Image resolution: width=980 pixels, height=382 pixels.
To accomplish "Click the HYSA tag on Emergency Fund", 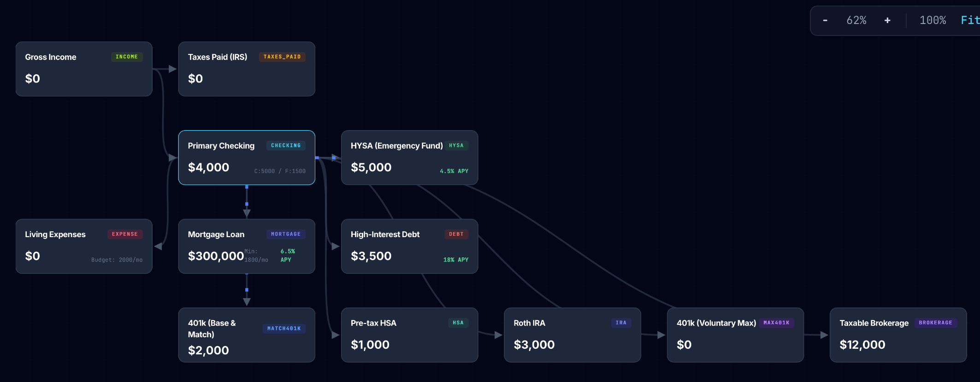I will 456,145.
